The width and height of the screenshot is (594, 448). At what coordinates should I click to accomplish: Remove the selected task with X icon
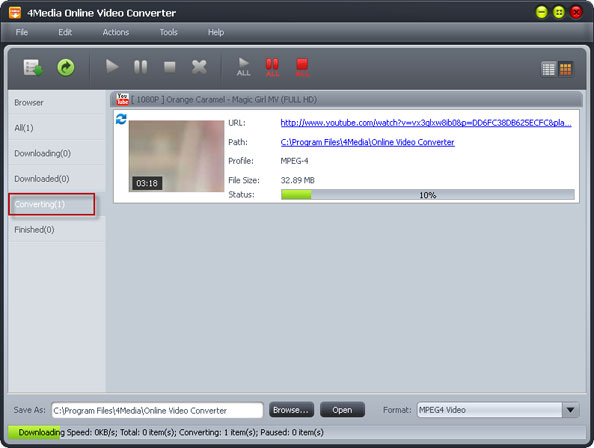pos(199,67)
